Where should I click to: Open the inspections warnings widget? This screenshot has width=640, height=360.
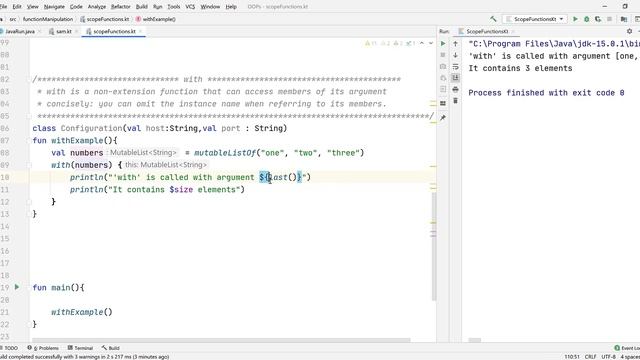click(x=390, y=43)
